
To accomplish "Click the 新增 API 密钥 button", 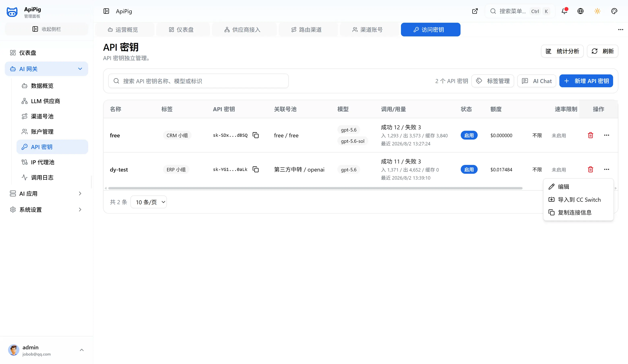I will tap(586, 81).
